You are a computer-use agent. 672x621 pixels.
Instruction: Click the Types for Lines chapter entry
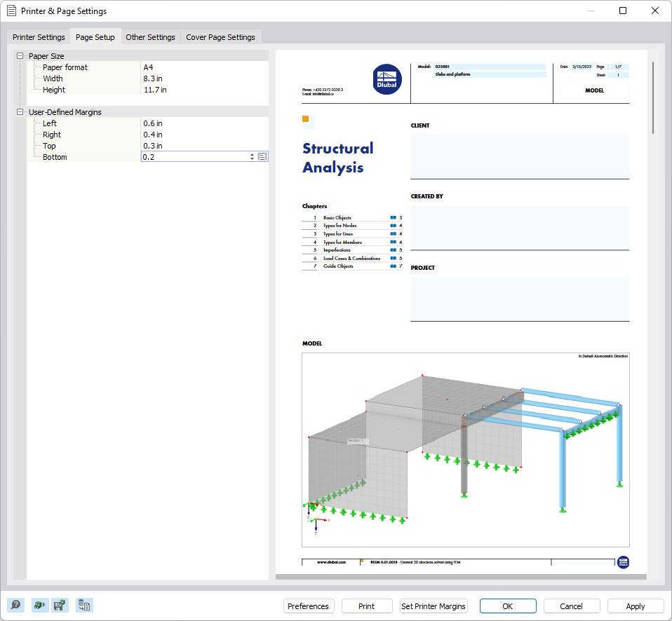tap(337, 234)
